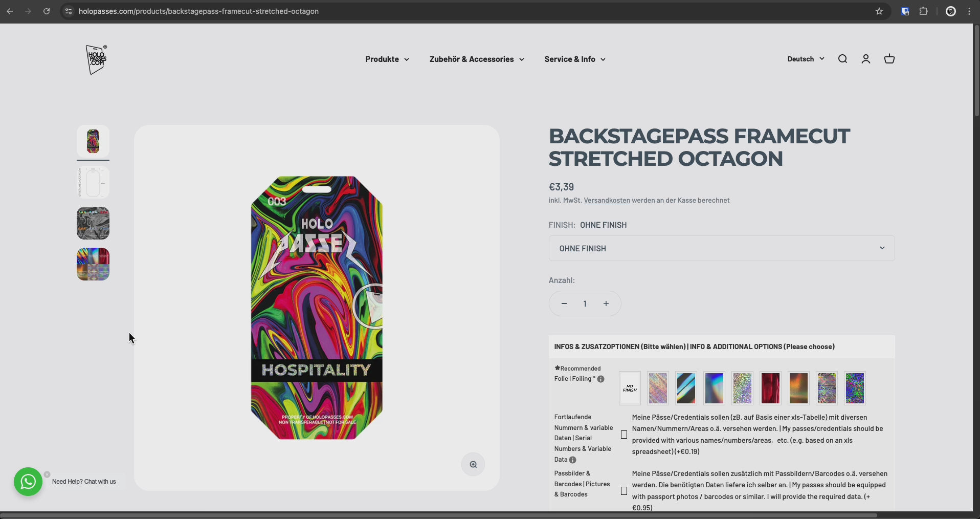Open the Zubehör & Accessories menu

[x=476, y=59]
